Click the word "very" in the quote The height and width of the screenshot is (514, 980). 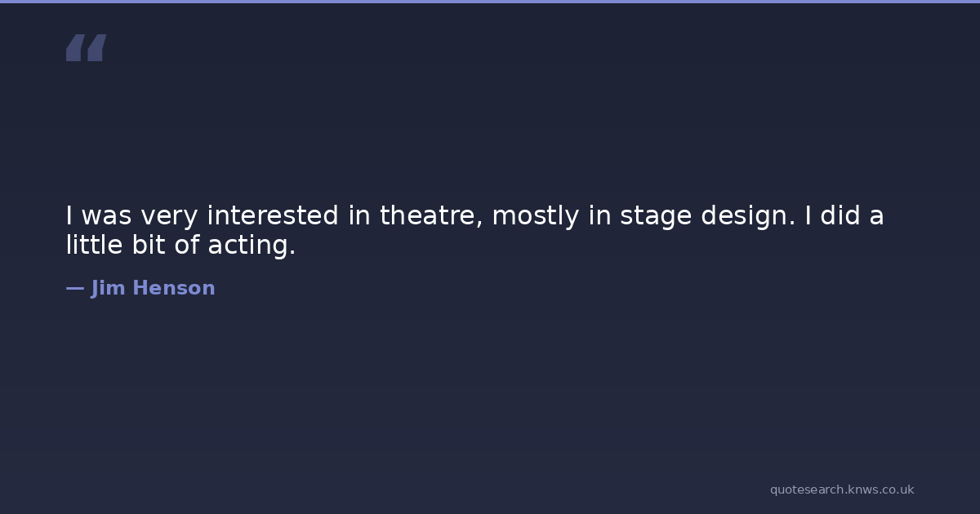(169, 217)
